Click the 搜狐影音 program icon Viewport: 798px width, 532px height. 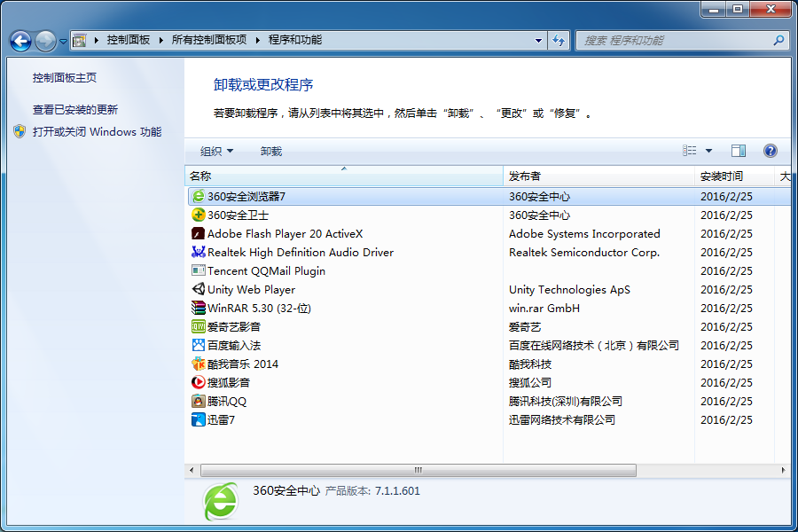point(199,382)
